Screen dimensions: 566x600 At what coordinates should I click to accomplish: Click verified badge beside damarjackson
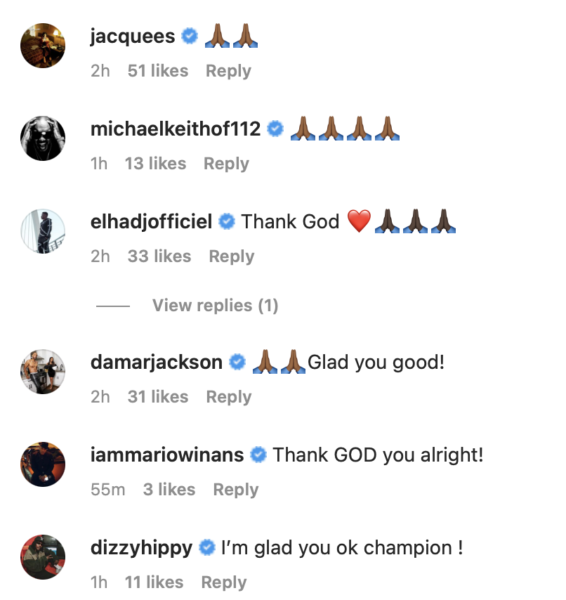click(x=237, y=362)
